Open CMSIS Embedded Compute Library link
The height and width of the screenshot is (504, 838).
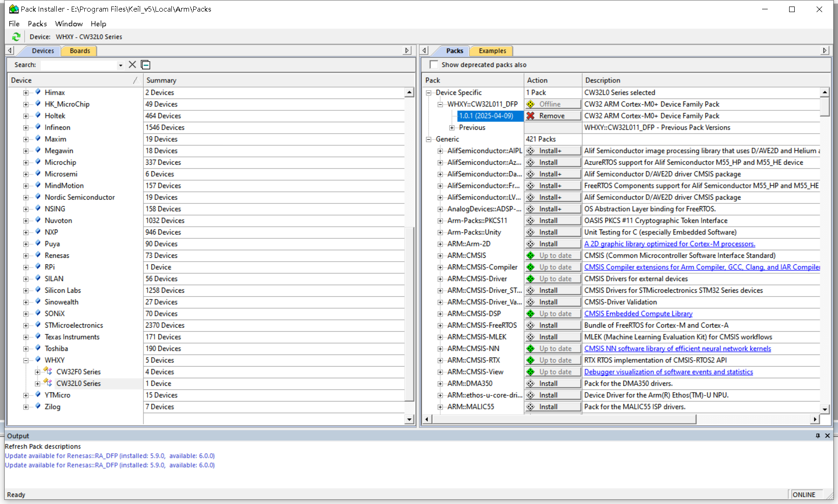point(638,314)
